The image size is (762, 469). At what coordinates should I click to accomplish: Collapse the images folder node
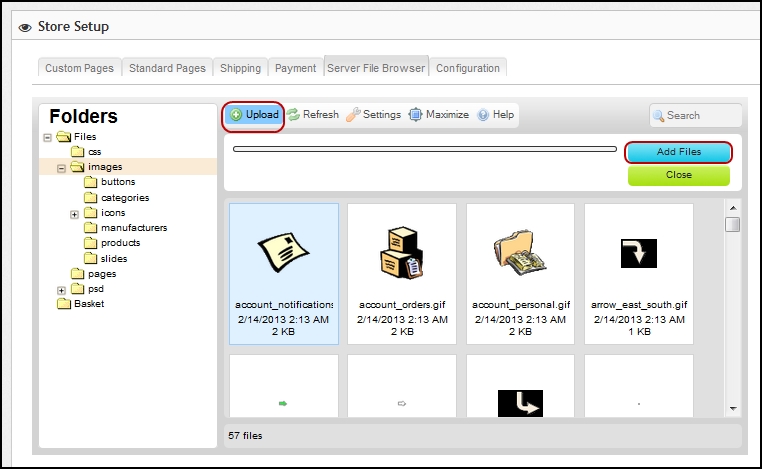pos(61,168)
